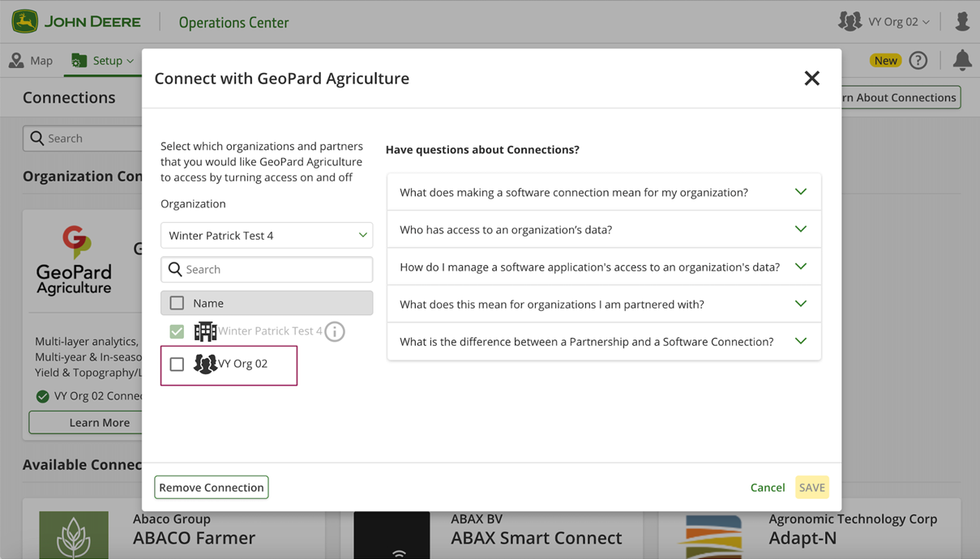The height and width of the screenshot is (559, 980).
Task: Close the Connect with GeoPard dialog
Action: [x=811, y=79]
